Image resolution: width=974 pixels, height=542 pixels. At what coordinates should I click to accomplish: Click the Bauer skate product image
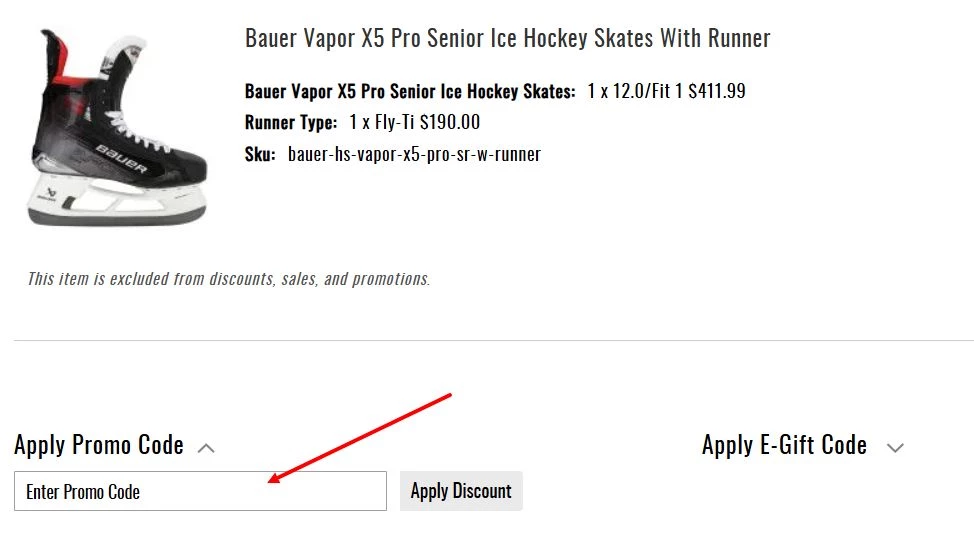(116, 127)
